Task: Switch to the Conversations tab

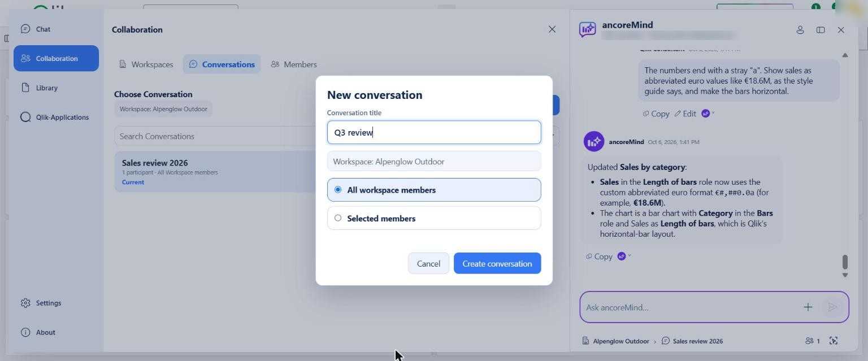Action: tap(222, 64)
